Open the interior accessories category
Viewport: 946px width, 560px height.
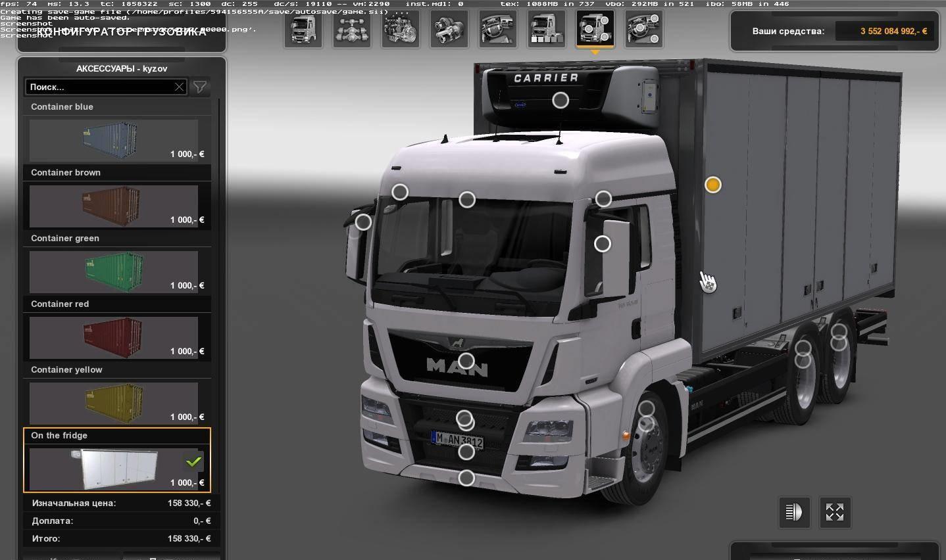tap(644, 30)
